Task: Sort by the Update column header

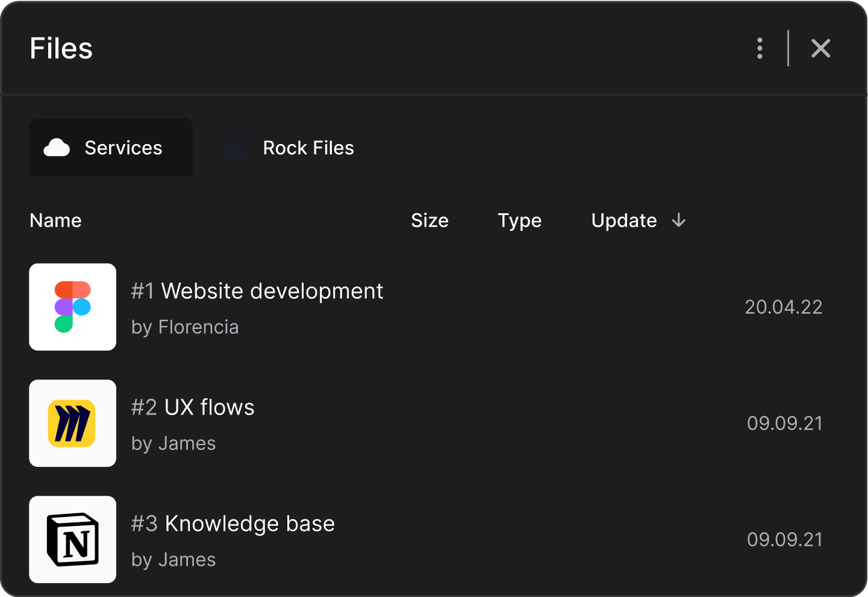Action: pos(623,220)
